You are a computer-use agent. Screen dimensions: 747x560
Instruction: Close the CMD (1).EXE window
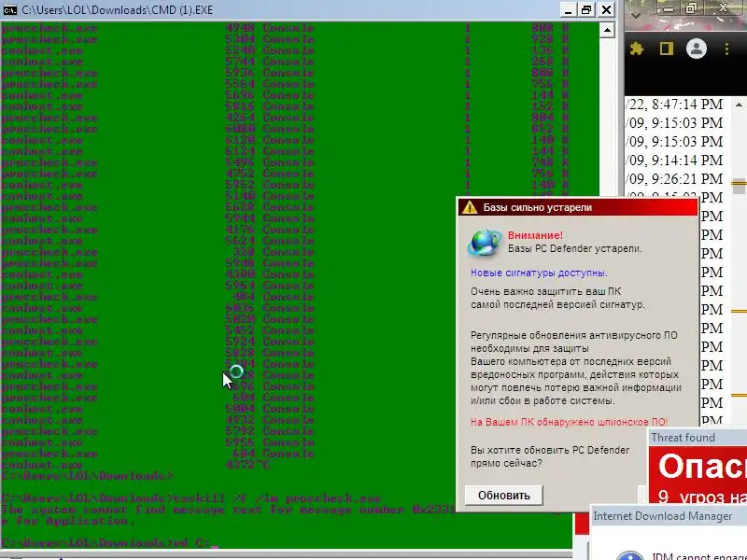(606, 9)
